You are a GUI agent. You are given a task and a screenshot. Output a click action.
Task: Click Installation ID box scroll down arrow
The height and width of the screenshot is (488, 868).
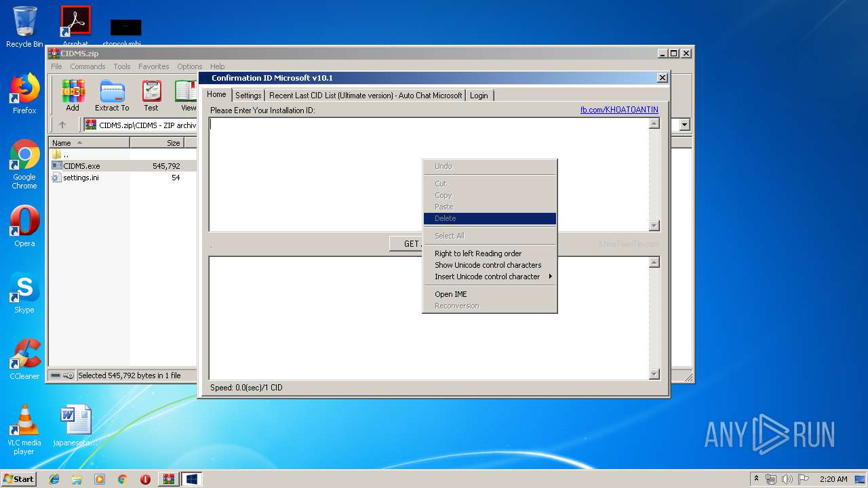[654, 226]
